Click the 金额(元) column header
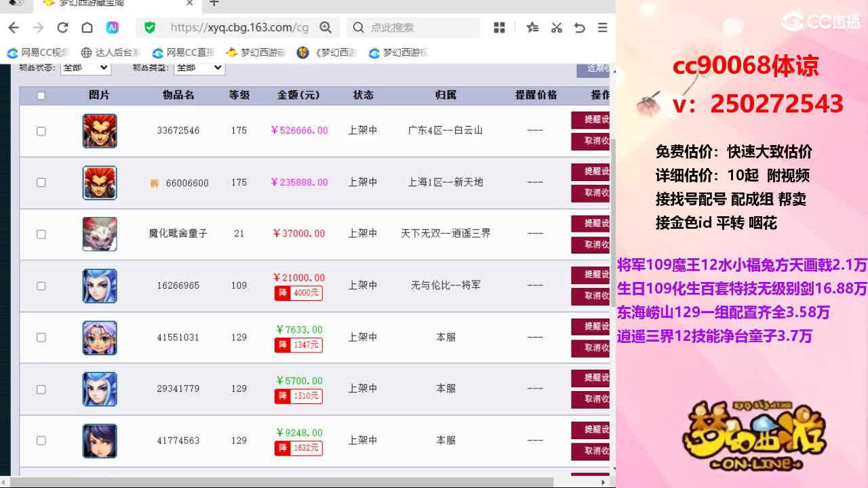Screen dimensions: 868x488 tap(298, 95)
